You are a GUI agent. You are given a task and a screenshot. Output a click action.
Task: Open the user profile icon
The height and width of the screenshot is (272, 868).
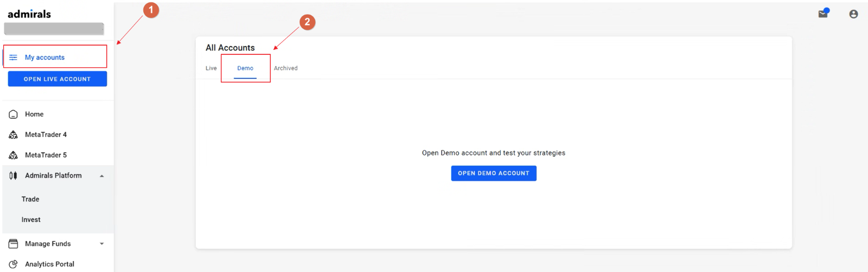tap(853, 14)
